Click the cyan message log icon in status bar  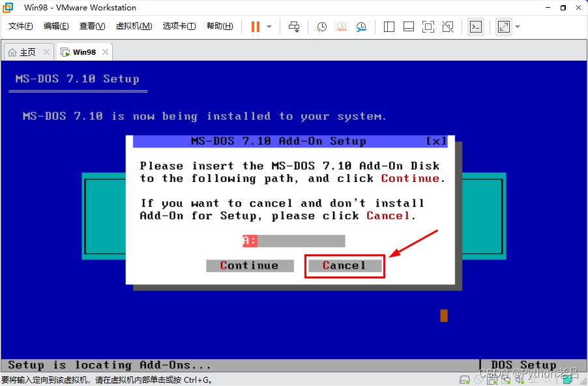click(x=567, y=380)
